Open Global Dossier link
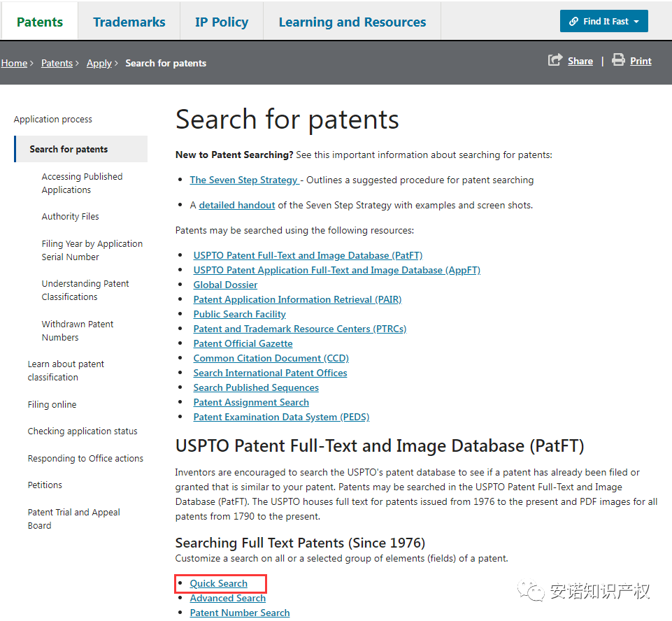Screen dimensions: 672x621 [x=225, y=285]
